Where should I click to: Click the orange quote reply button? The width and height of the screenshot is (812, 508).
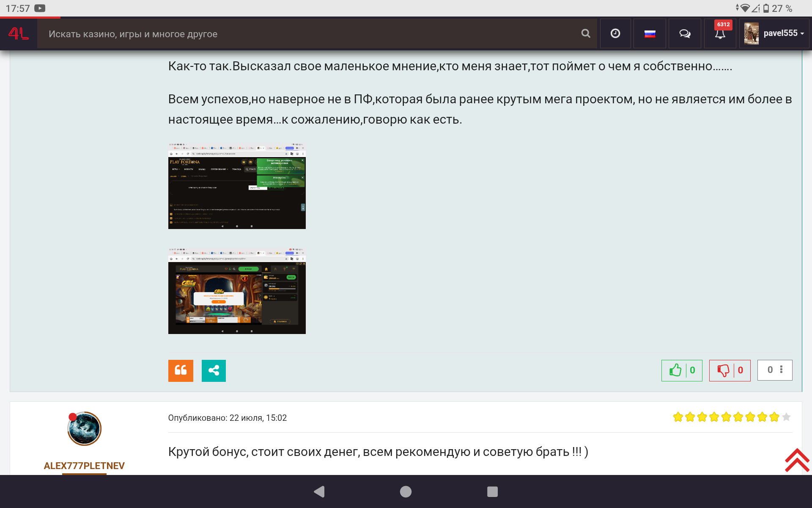point(181,370)
